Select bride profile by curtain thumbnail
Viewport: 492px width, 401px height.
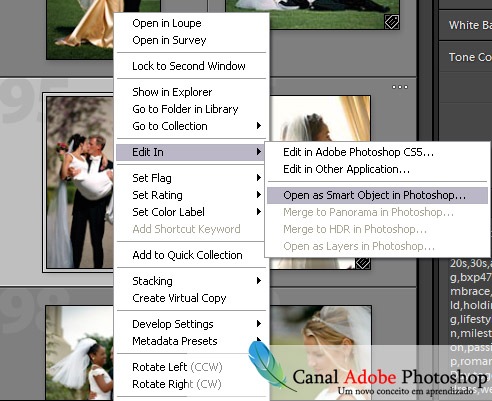[320, 119]
